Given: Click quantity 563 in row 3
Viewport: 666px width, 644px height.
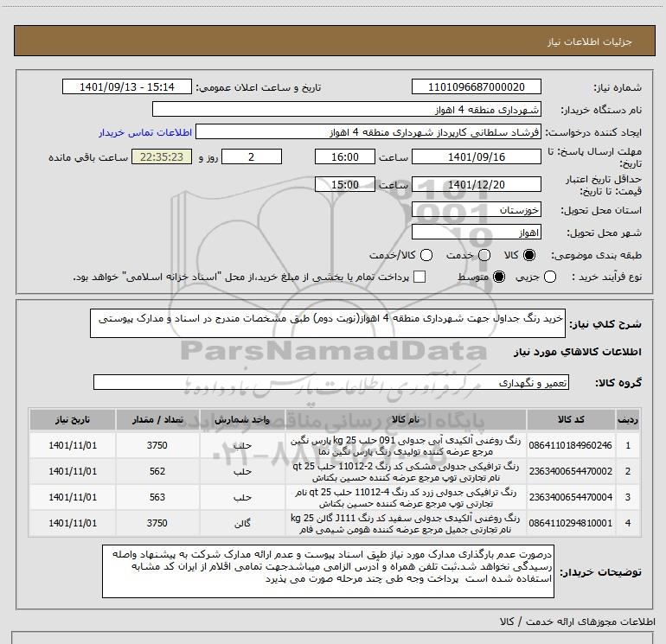Looking at the screenshot, I should (x=157, y=497).
